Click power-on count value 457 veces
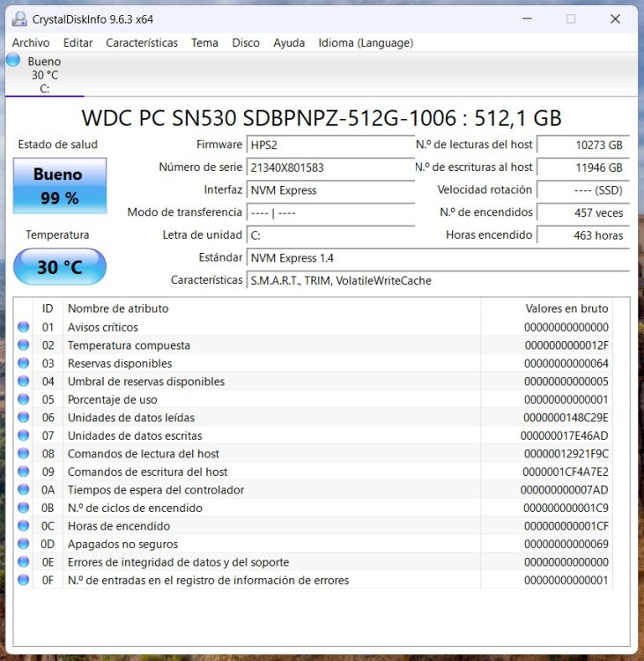The width and height of the screenshot is (644, 661). point(583,212)
